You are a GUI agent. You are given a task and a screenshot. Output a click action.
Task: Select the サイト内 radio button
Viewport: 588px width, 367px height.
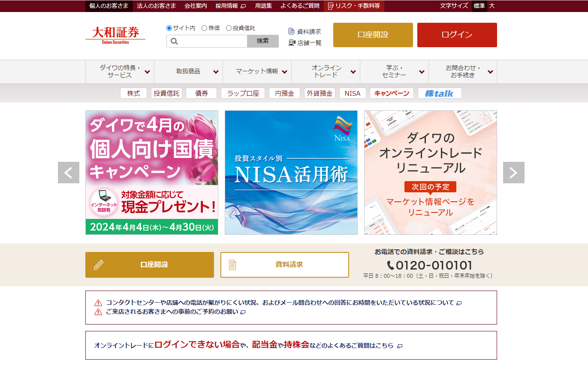click(169, 28)
